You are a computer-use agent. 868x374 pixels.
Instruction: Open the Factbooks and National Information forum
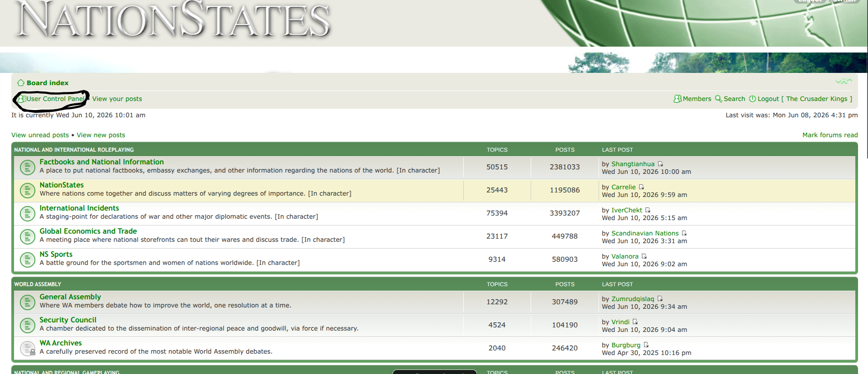tap(101, 162)
